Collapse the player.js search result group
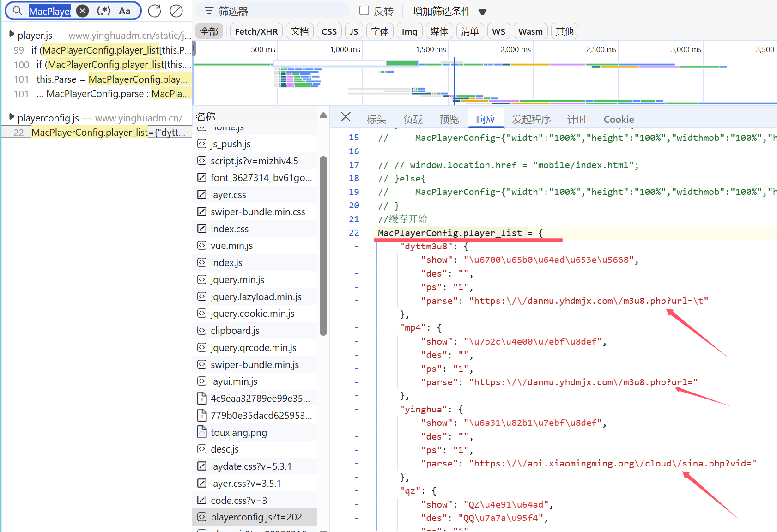 pyautogui.click(x=12, y=35)
